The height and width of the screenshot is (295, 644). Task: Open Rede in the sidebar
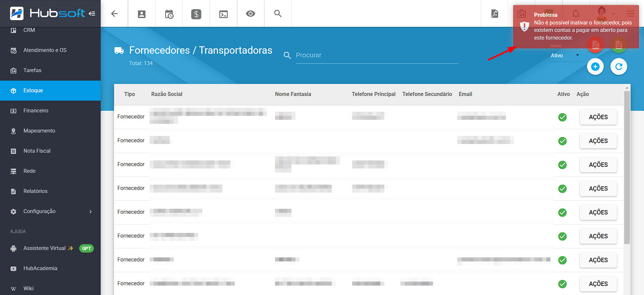50,171
